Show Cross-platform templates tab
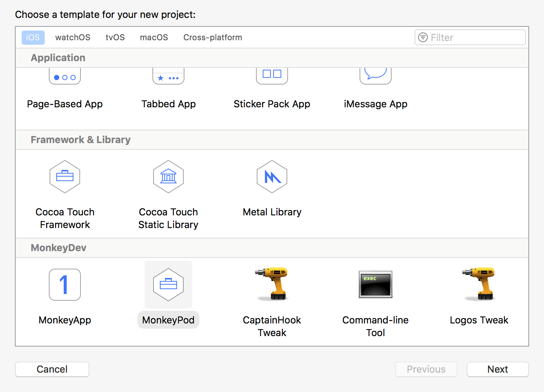The width and height of the screenshot is (544, 392). coord(213,37)
